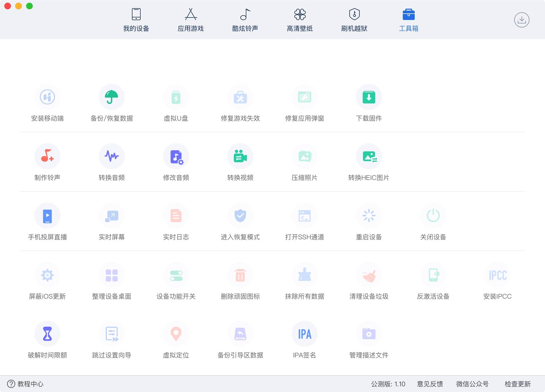Open the phone screen-casting live tool
The height and width of the screenshot is (392, 545).
tap(47, 216)
